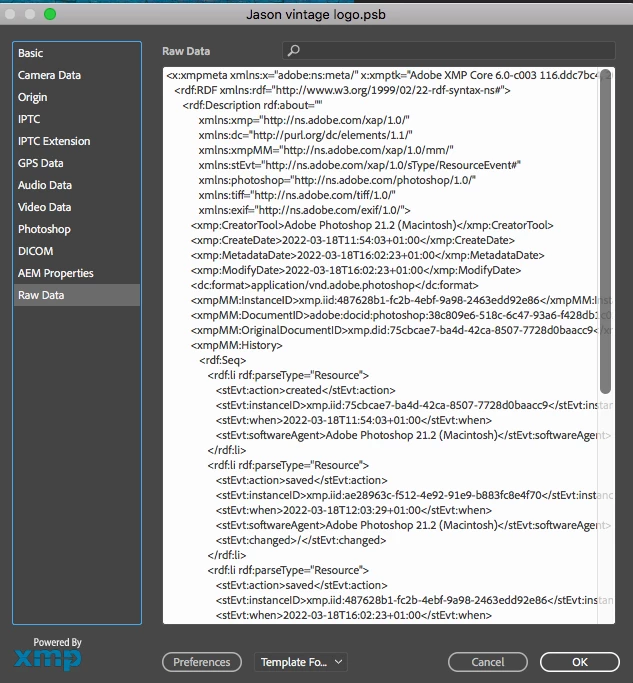Click the Cancel button
633x683 pixels.
click(487, 662)
